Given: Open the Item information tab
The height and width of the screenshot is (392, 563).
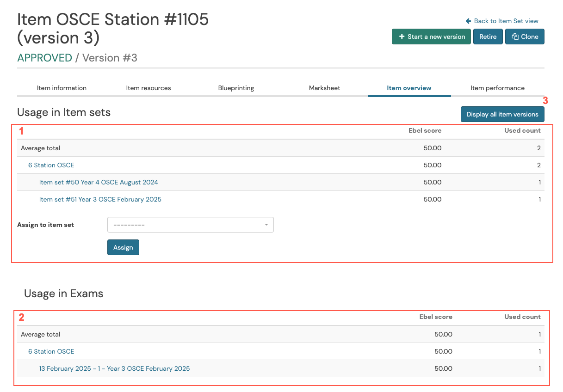Looking at the screenshot, I should [x=62, y=88].
